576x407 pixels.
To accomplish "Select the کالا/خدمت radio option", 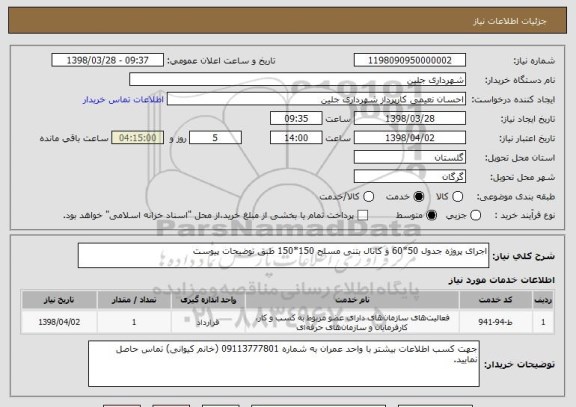I will coord(368,197).
